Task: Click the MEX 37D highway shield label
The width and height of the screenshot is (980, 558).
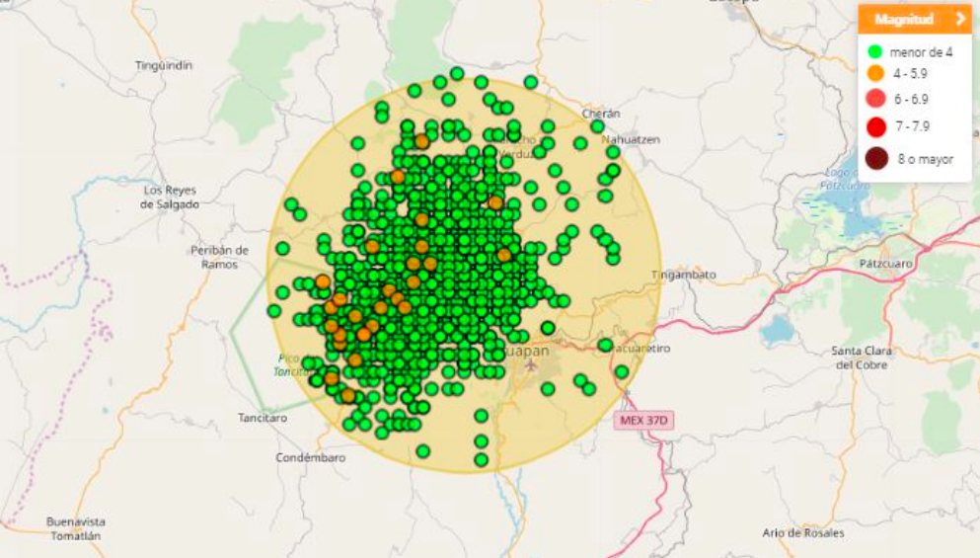Action: [643, 420]
